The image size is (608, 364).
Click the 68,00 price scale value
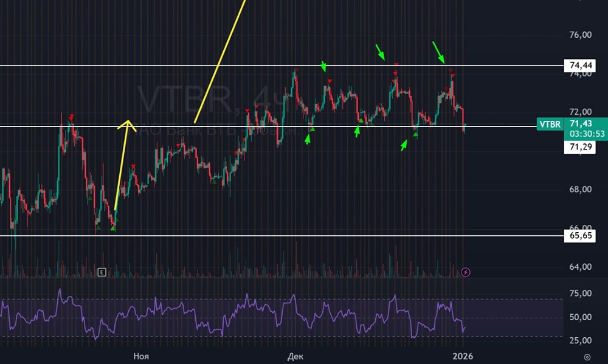pyautogui.click(x=581, y=189)
